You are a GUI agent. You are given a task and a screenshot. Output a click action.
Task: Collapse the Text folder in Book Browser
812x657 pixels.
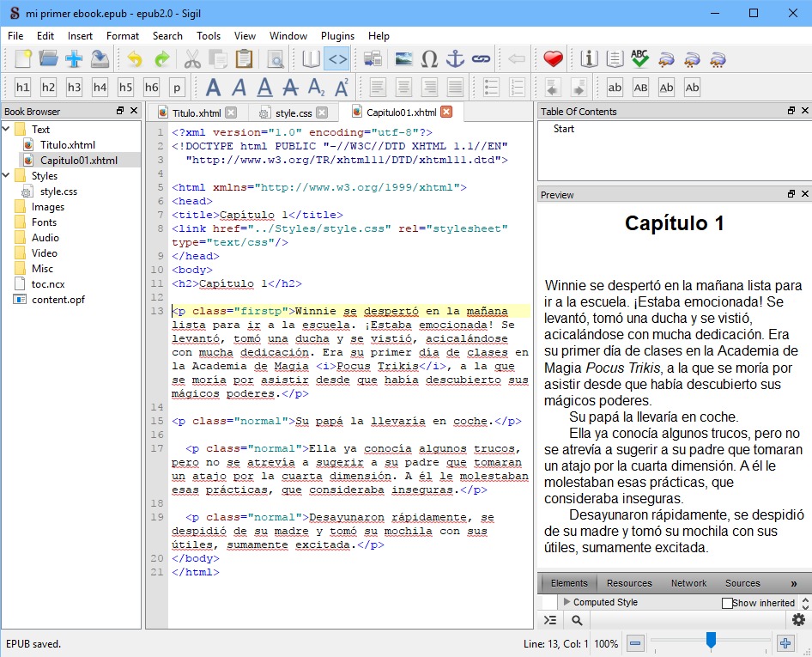pos(8,130)
